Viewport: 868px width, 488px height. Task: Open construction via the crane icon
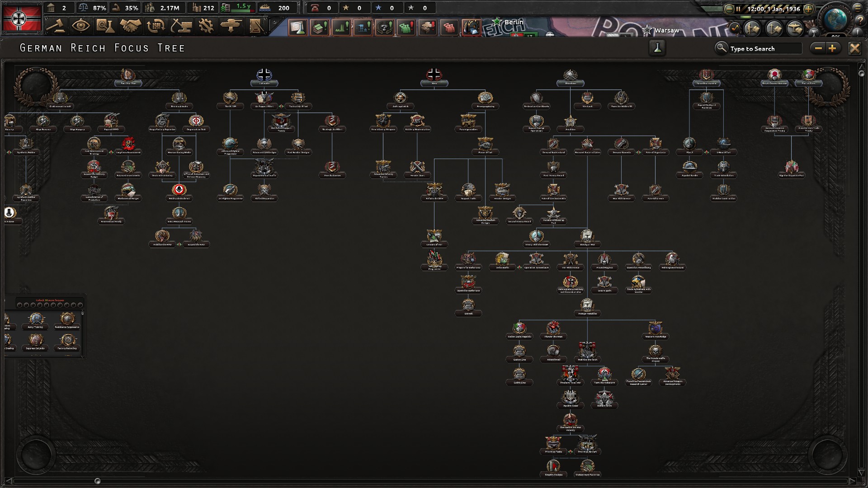[181, 26]
